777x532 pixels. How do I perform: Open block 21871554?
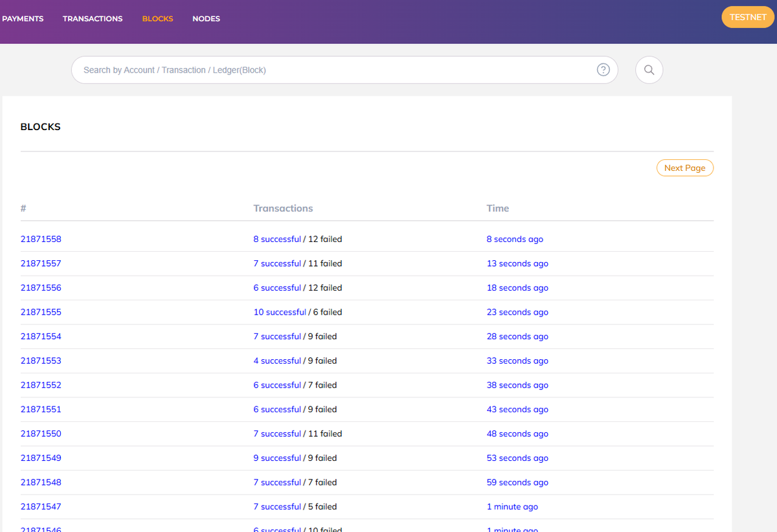pos(41,337)
